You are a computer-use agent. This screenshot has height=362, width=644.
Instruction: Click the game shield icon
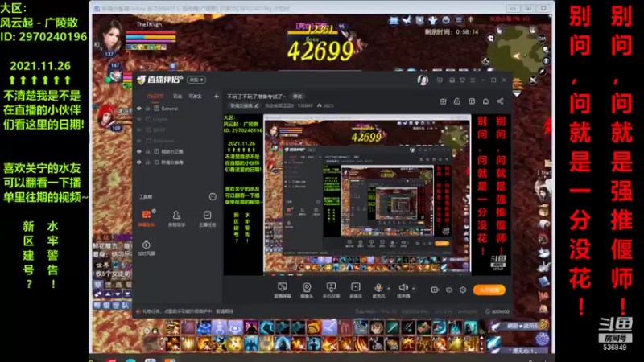[419, 19]
